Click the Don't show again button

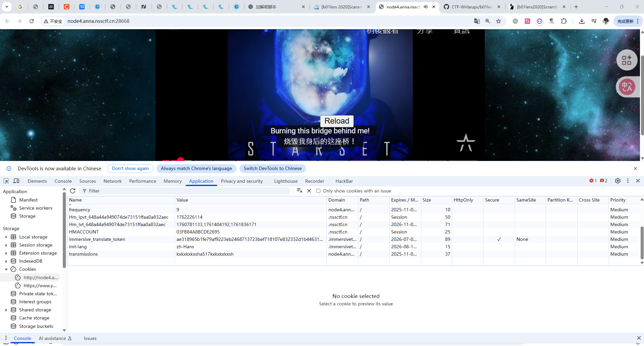(x=130, y=169)
